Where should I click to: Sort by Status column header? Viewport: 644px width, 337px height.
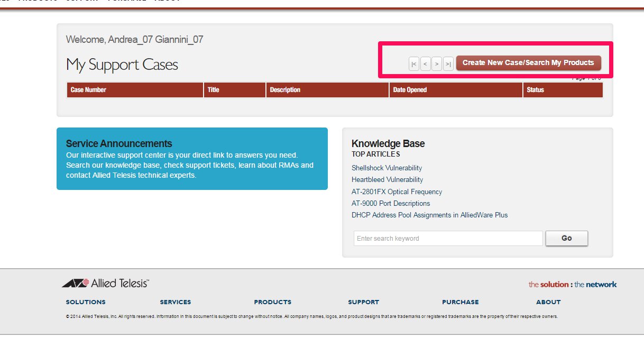point(563,90)
